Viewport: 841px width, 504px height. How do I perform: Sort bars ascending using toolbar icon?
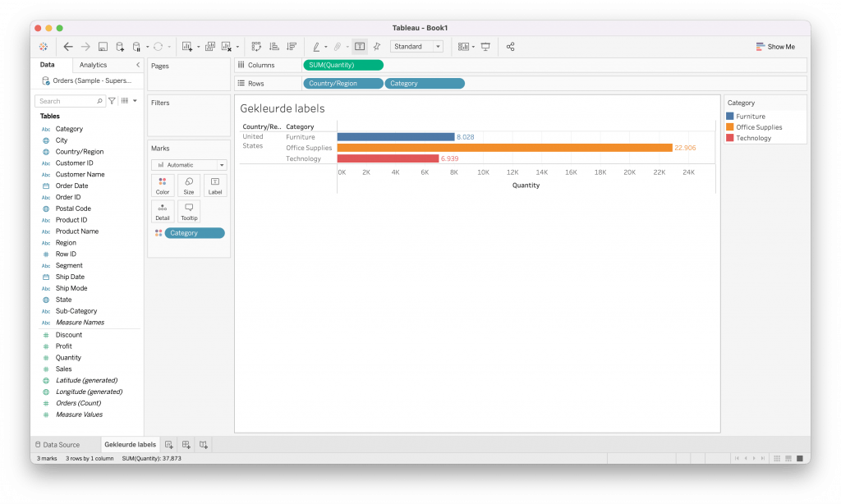click(274, 47)
